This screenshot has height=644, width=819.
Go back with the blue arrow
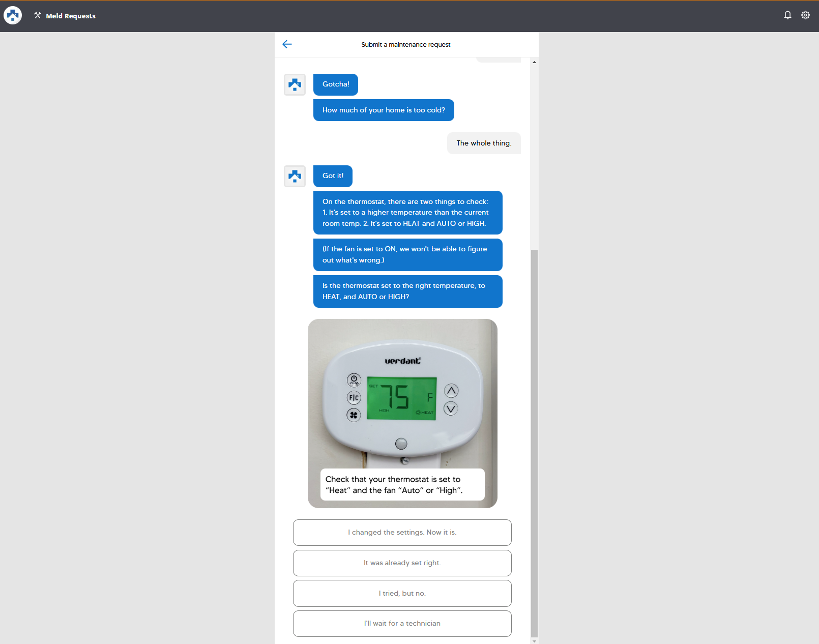tap(287, 44)
